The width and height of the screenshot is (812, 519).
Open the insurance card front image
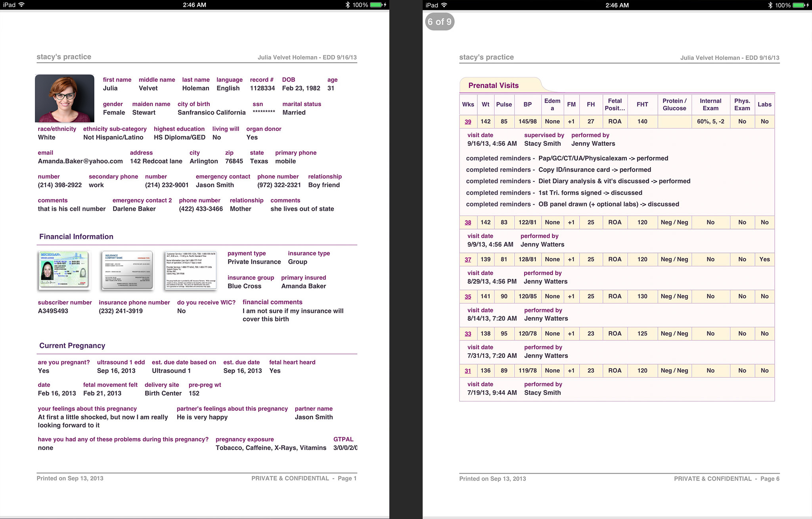(x=127, y=270)
